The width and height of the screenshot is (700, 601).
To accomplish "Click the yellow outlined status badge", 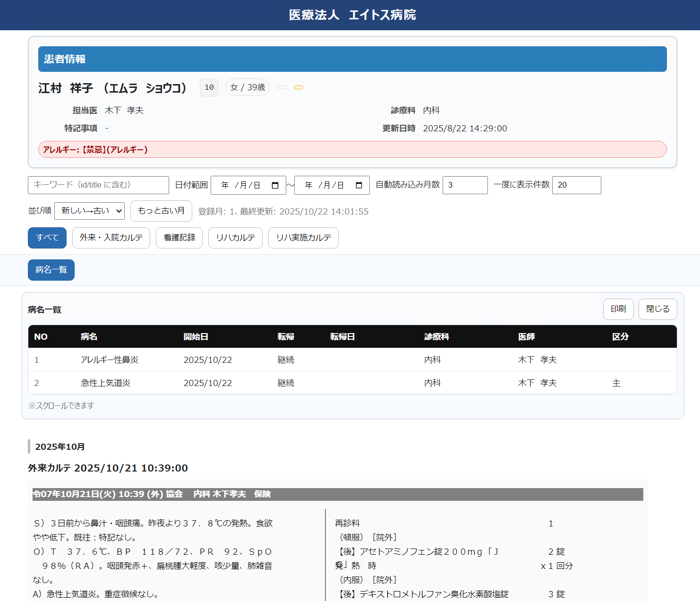I will coord(299,87).
